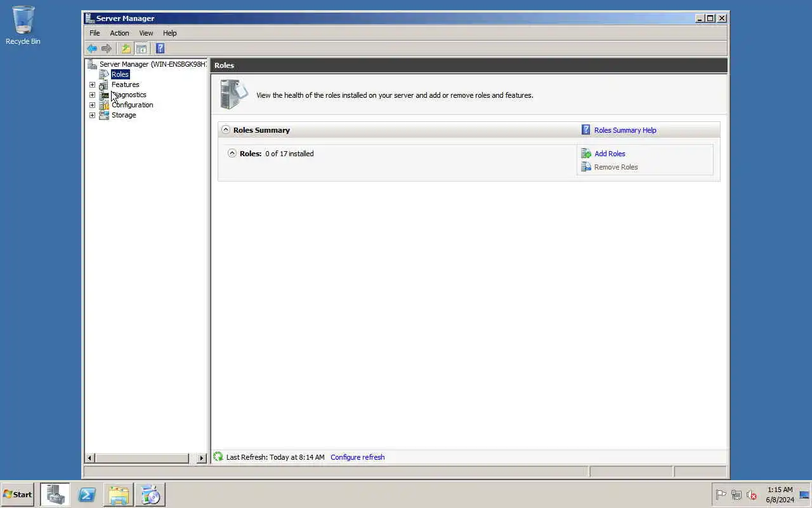Expand the Diagnostics tree node
Image resolution: width=812 pixels, height=508 pixels.
(x=92, y=95)
